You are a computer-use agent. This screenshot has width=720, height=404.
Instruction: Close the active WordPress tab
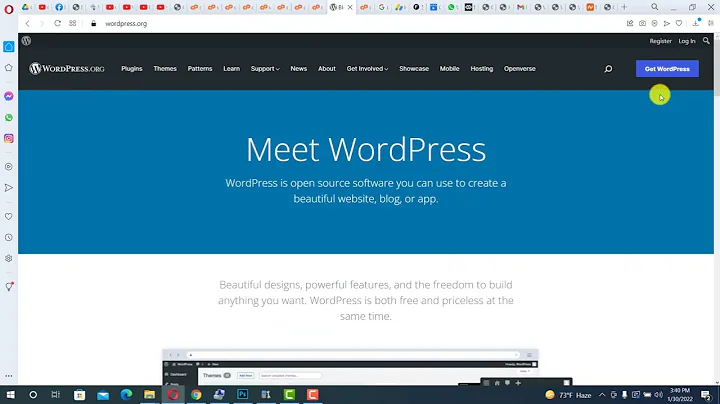pos(350,7)
